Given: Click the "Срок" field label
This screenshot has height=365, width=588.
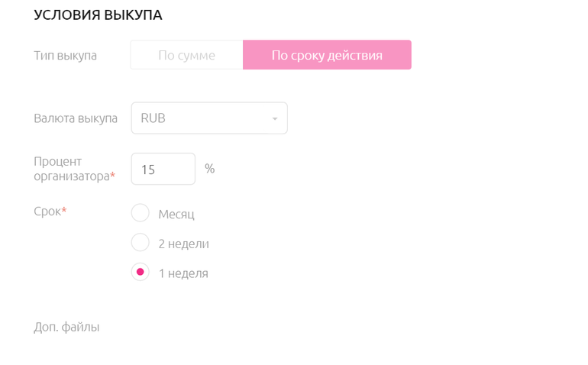Looking at the screenshot, I should point(47,211).
